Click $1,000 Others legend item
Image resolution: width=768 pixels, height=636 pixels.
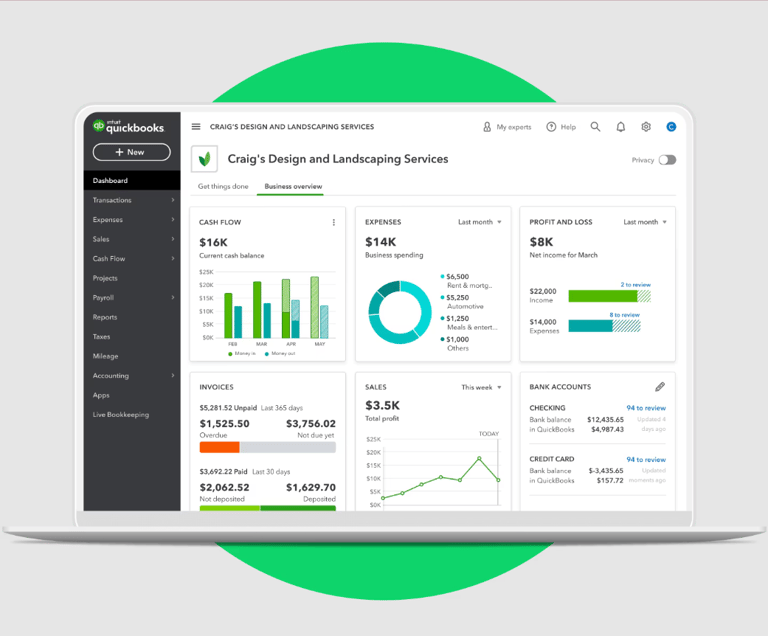click(455, 343)
